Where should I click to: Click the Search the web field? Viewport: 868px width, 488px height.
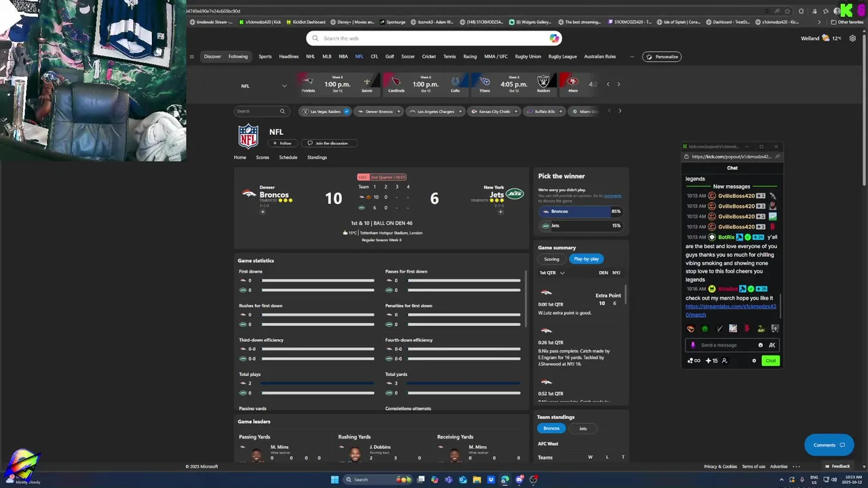pos(434,38)
